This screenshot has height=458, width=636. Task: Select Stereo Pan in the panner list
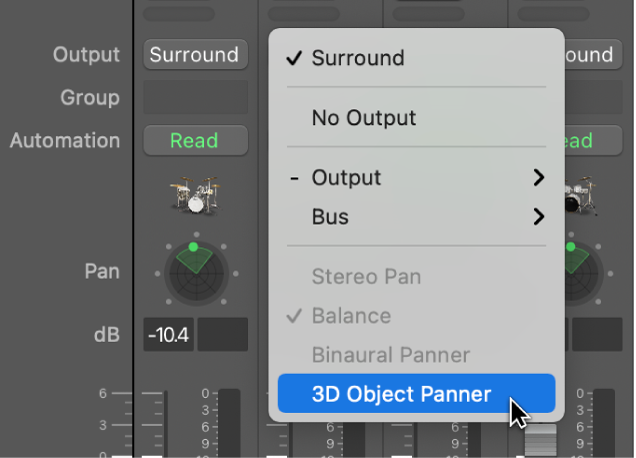pyautogui.click(x=366, y=276)
